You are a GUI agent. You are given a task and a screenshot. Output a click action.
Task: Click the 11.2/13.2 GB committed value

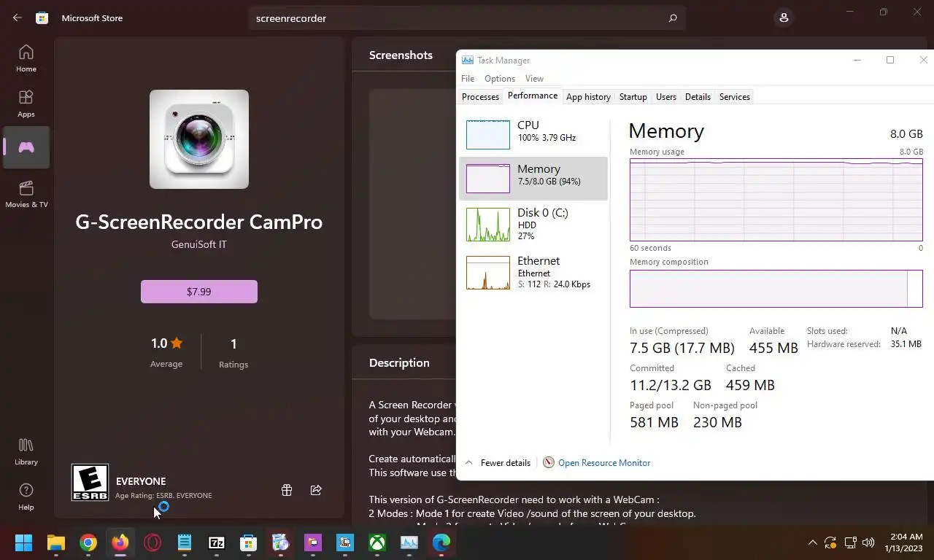tap(671, 385)
